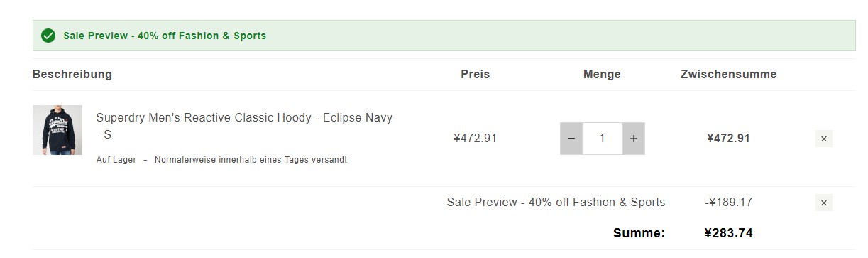The width and height of the screenshot is (868, 258).
Task: Click the Preis column header
Action: [476, 74]
